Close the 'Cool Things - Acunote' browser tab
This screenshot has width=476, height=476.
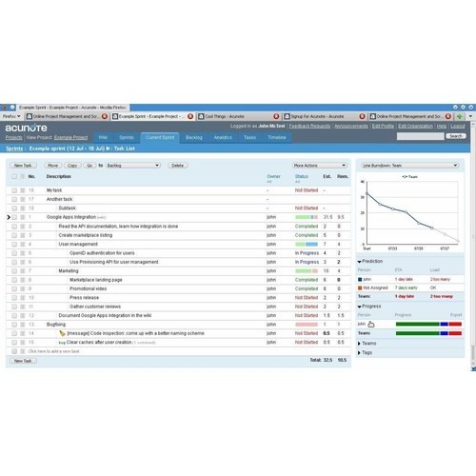click(x=276, y=116)
